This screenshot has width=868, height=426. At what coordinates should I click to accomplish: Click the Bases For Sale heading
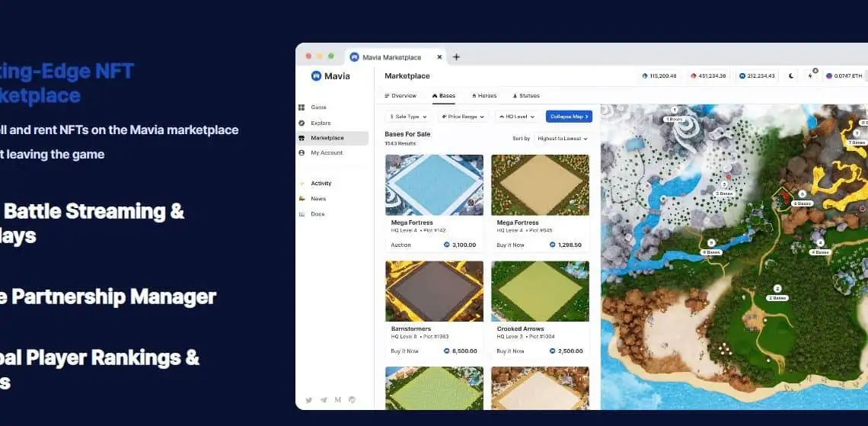click(407, 134)
